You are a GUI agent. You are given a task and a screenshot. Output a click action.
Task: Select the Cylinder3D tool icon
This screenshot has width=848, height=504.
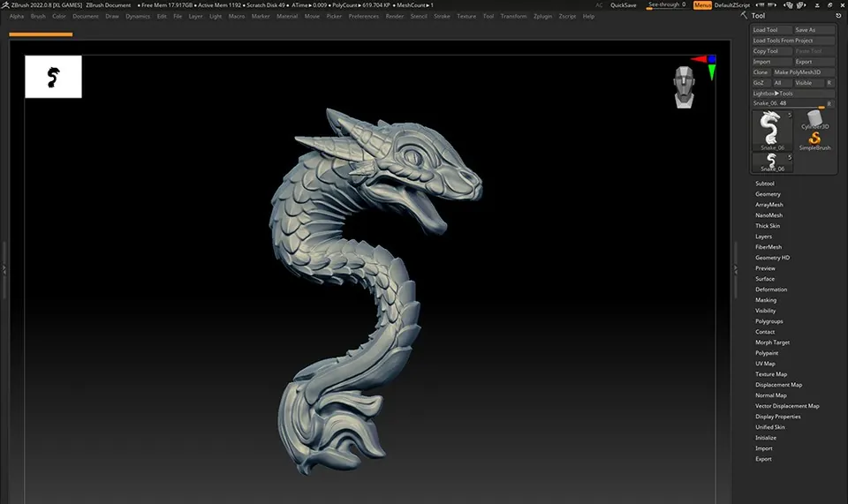click(x=814, y=119)
